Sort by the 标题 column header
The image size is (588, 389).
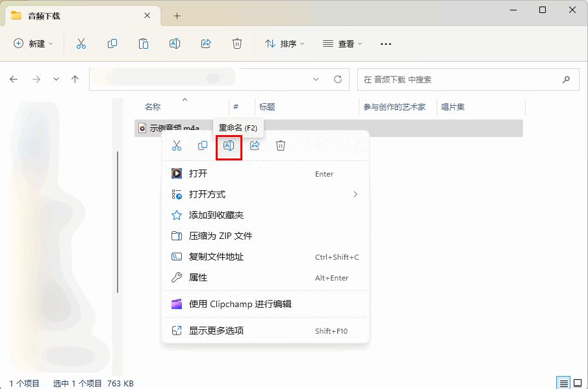[x=267, y=107]
